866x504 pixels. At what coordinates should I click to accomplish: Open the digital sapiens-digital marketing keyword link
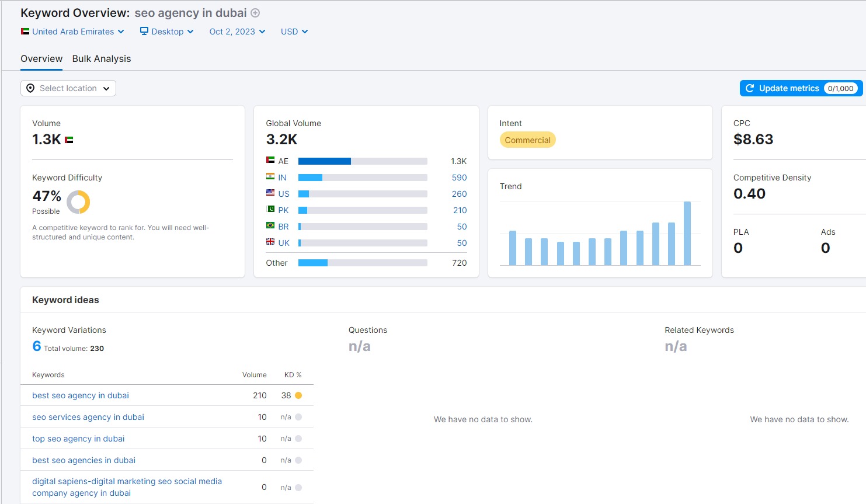point(127,487)
